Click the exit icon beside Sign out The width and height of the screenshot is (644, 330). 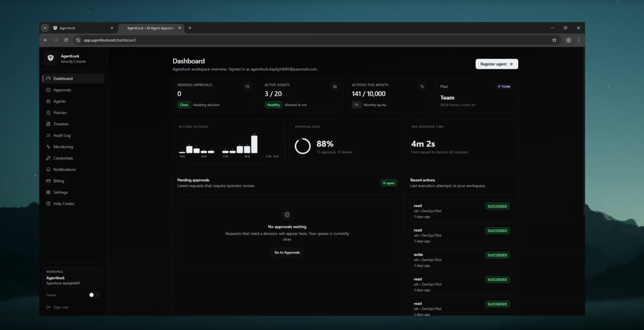point(48,307)
